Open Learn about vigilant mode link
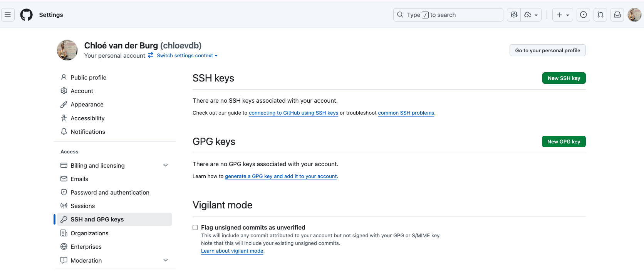The height and width of the screenshot is (273, 644). tap(232, 251)
